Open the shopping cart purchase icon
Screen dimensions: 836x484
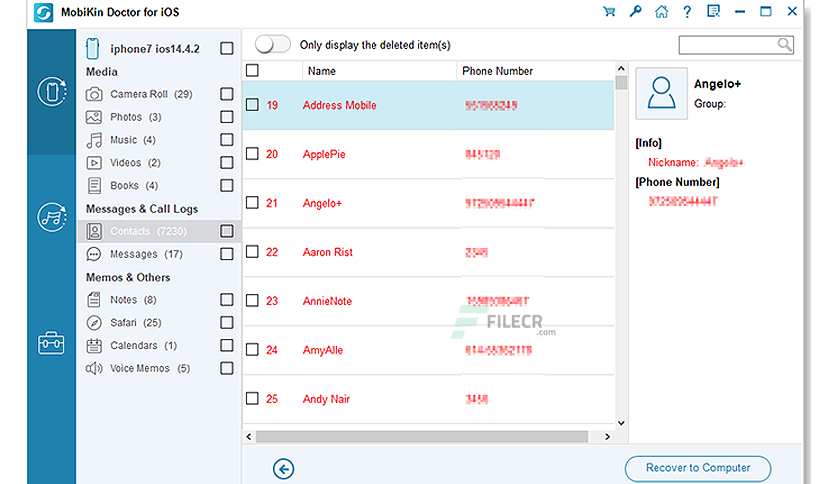(609, 11)
